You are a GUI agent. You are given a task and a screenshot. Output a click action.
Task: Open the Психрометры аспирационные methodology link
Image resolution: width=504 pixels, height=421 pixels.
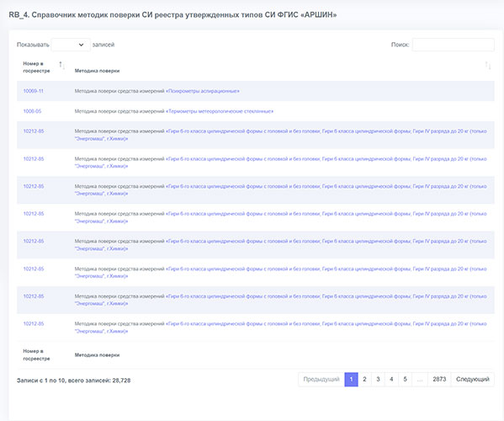pyautogui.click(x=203, y=91)
